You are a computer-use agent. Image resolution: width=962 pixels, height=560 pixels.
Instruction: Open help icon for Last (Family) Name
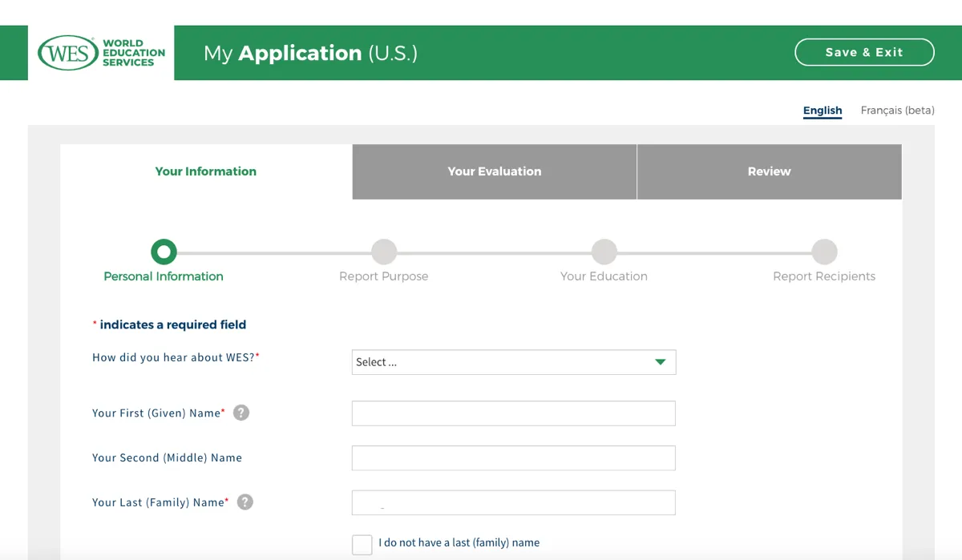click(x=245, y=502)
